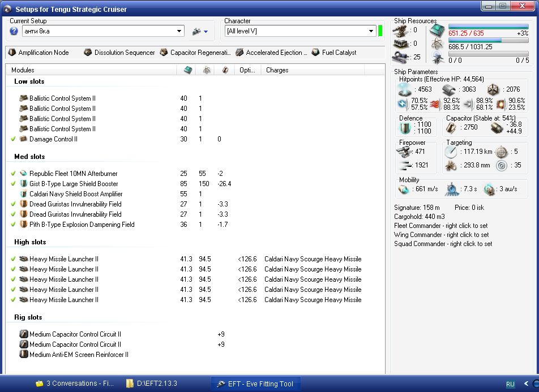Click the Firepower DPS icon showing 471

pos(404,152)
